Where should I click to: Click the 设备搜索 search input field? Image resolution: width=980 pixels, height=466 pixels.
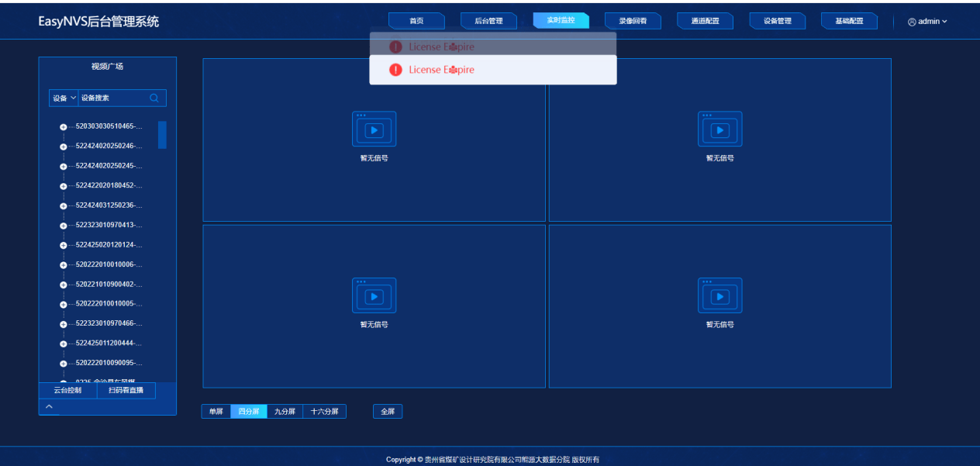112,98
